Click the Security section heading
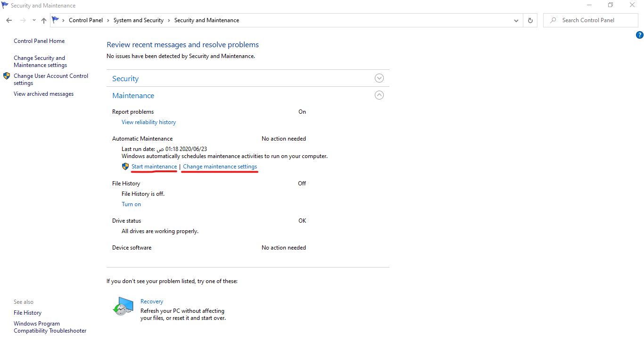This screenshot has width=644, height=343. (125, 79)
